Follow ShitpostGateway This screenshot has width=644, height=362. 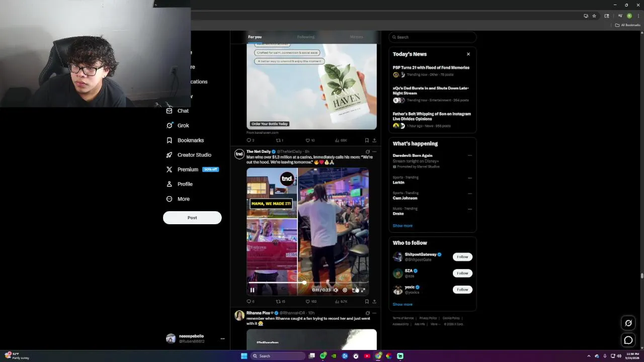tap(462, 257)
